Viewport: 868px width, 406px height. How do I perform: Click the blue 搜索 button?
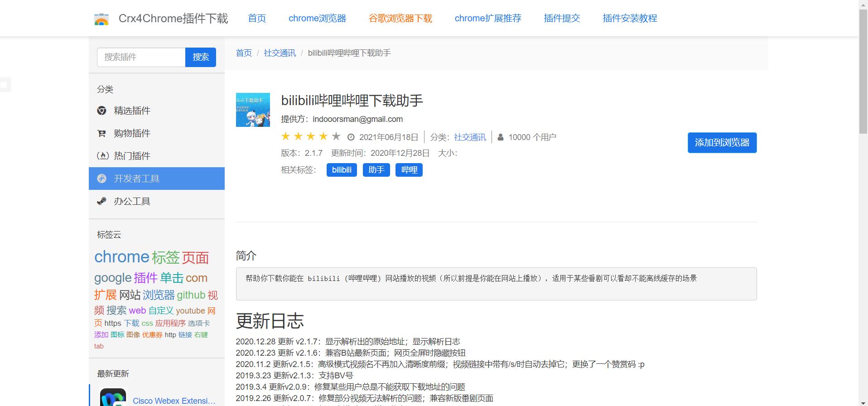(x=201, y=57)
